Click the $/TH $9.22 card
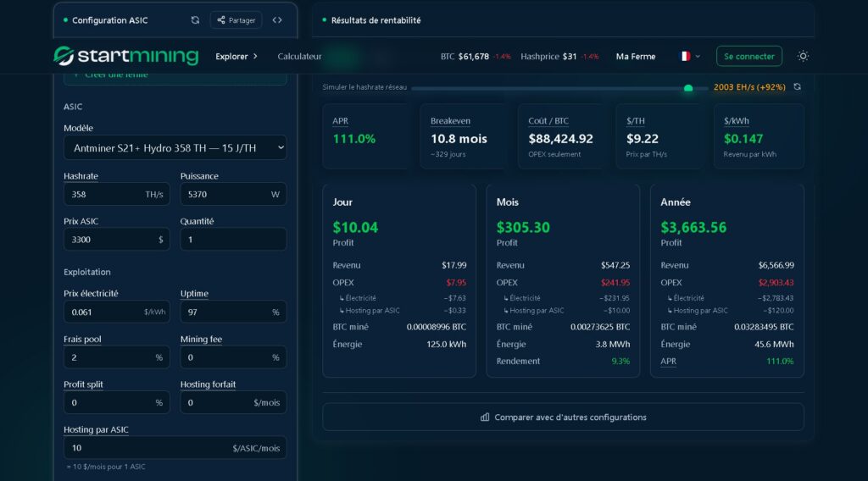868x481 pixels. (x=660, y=136)
